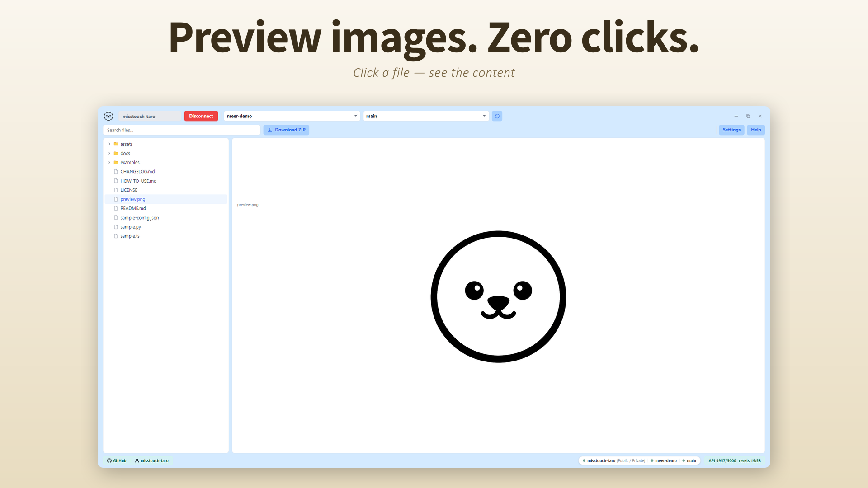Select preview.png in file tree
Viewport: 868px width, 488px height.
click(x=166, y=199)
